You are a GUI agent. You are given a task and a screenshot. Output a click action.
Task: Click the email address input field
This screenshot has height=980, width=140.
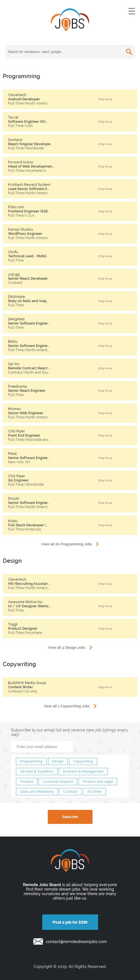[x=42, y=747]
